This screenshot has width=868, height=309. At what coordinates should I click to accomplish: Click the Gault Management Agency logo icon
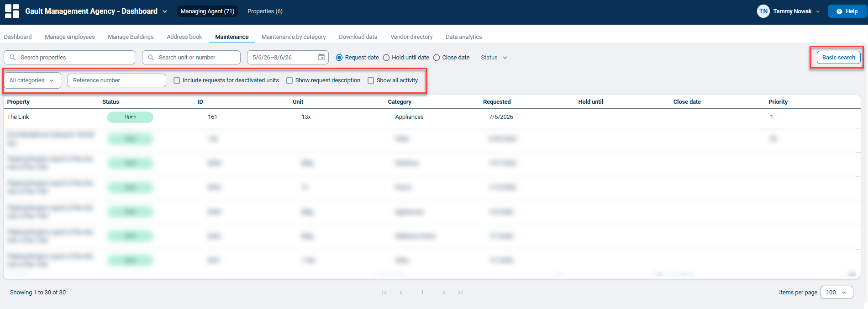(12, 11)
